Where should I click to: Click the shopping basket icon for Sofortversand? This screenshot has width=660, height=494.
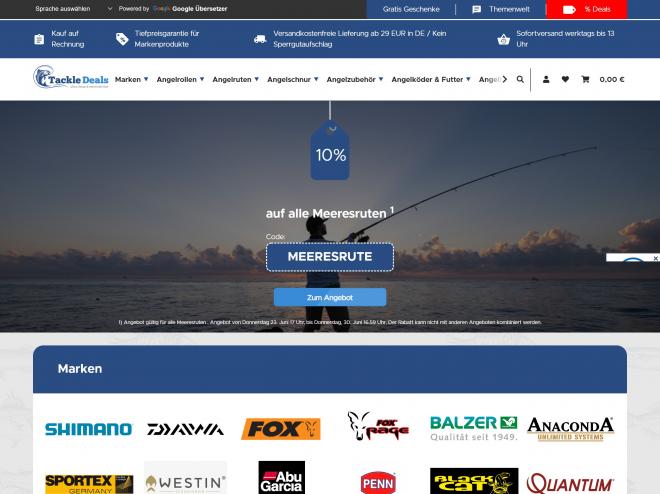point(503,40)
